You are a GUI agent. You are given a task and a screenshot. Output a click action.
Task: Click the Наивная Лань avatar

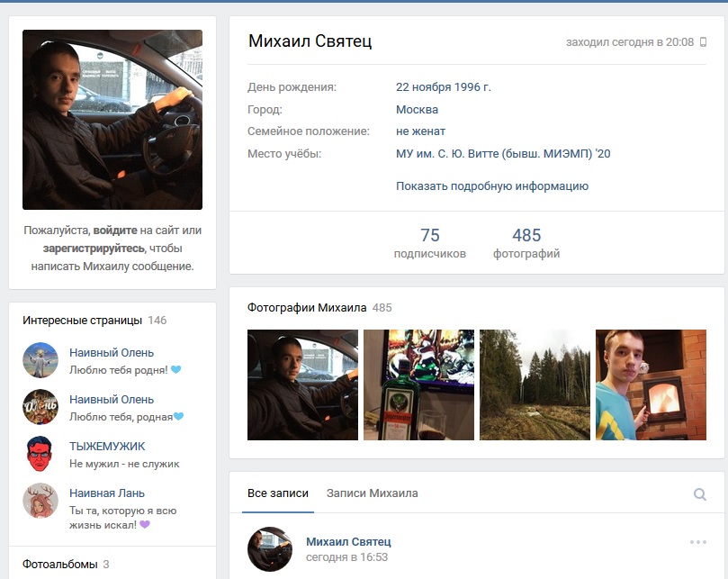coord(40,501)
